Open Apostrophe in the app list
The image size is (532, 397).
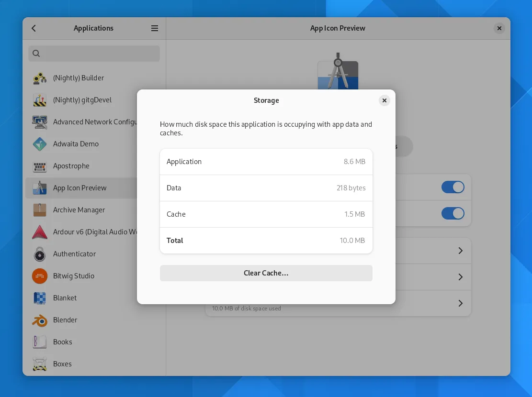(94, 166)
